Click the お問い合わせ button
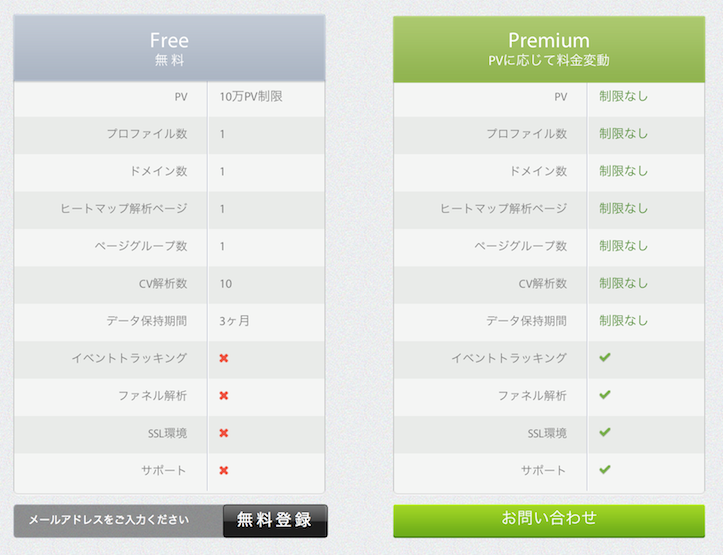 point(548,519)
